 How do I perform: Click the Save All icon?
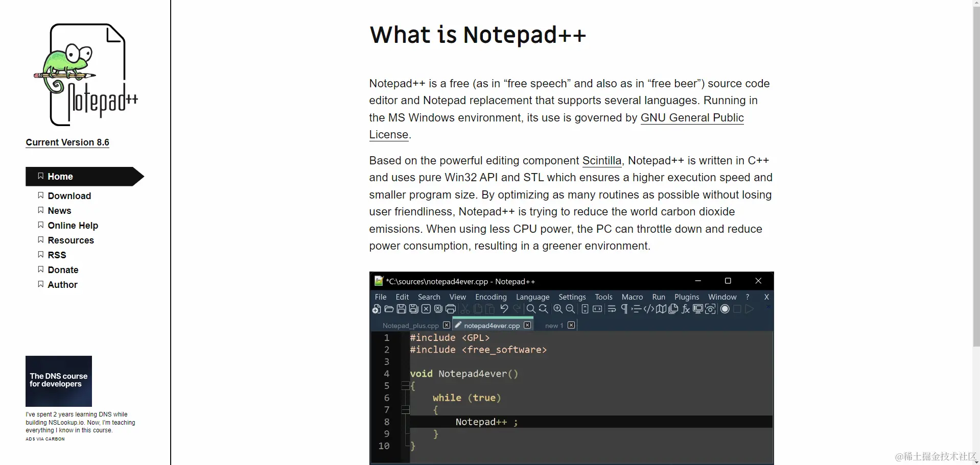[414, 309]
